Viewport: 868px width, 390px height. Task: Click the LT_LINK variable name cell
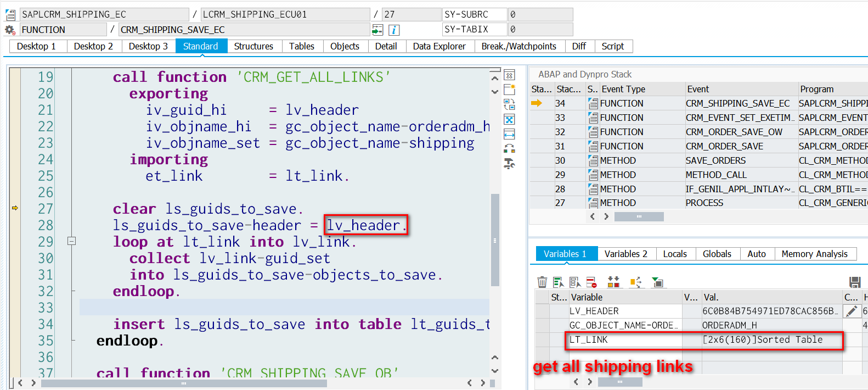tap(625, 339)
